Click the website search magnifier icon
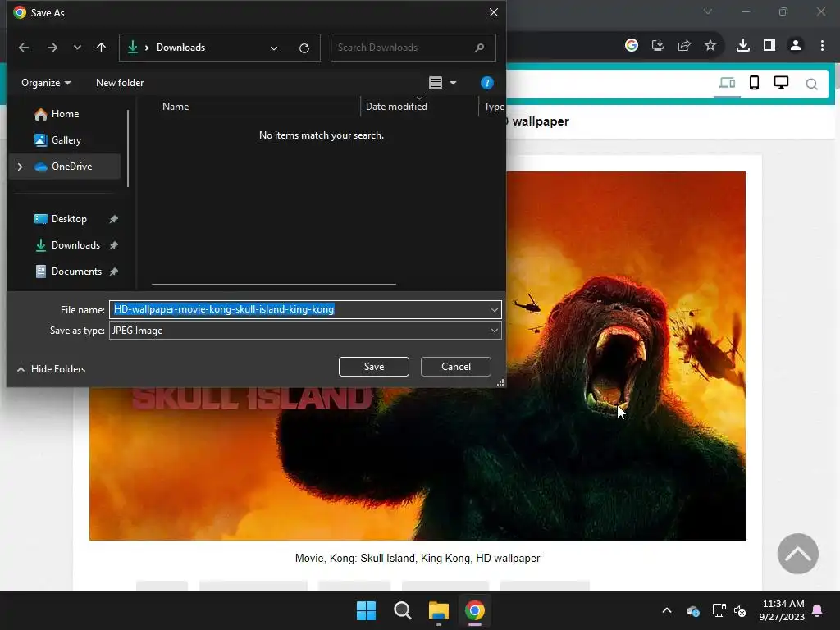Viewport: 840px width, 630px height. tap(811, 84)
